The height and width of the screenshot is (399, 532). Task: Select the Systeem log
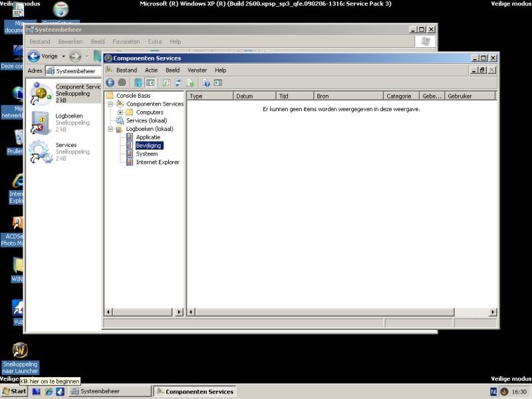pyautogui.click(x=147, y=154)
